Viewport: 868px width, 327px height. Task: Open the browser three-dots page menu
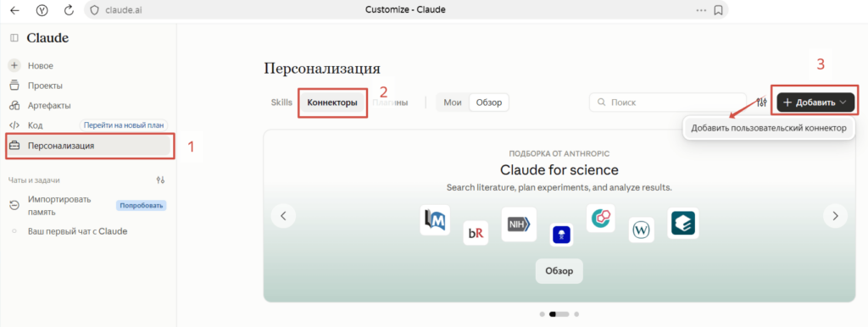pyautogui.click(x=701, y=10)
